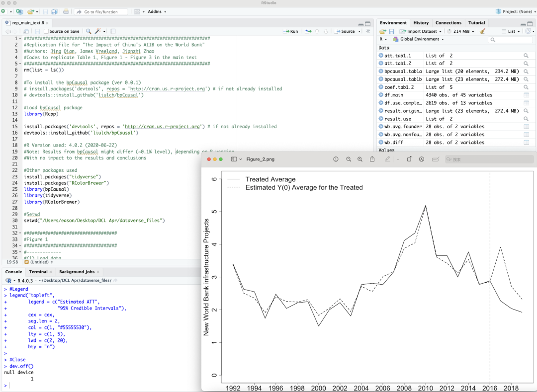Viewport: 537px width, 392px height.
Task: Expand the coef.tab1.2 list object
Action: (x=381, y=87)
